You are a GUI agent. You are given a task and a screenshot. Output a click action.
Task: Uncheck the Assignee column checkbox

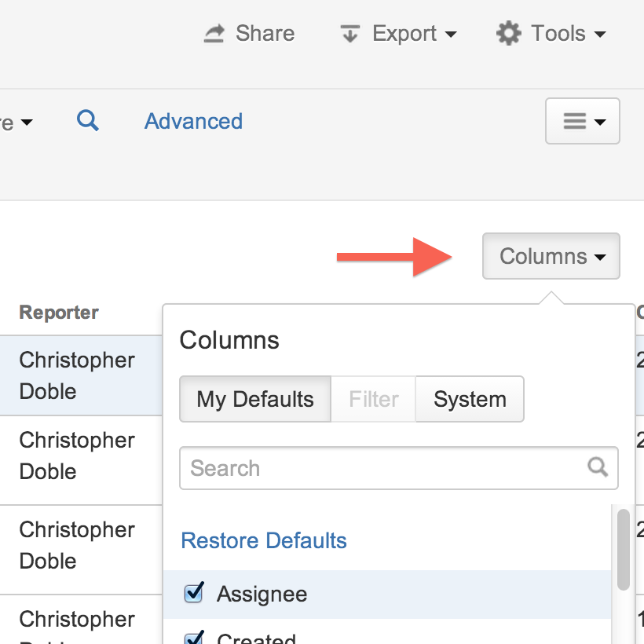[x=193, y=592]
